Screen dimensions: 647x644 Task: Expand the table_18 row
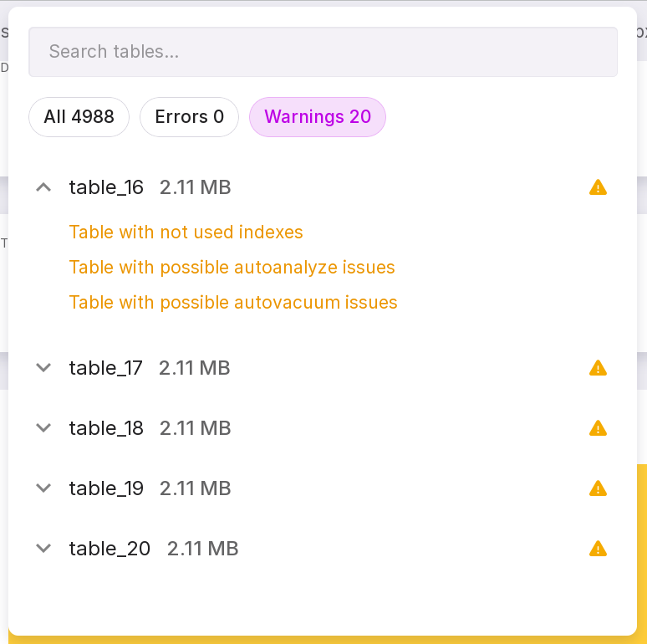(x=44, y=428)
